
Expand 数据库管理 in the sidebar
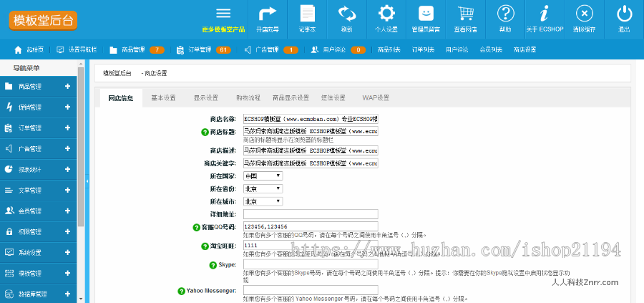68,294
